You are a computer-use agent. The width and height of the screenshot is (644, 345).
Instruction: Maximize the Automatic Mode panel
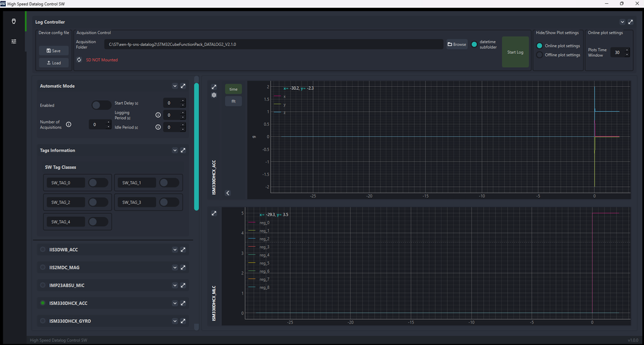[183, 86]
